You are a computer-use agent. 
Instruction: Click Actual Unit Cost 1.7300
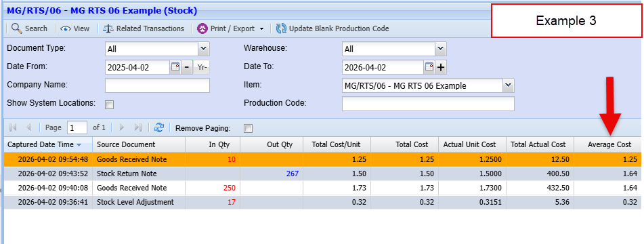pyautogui.click(x=490, y=188)
